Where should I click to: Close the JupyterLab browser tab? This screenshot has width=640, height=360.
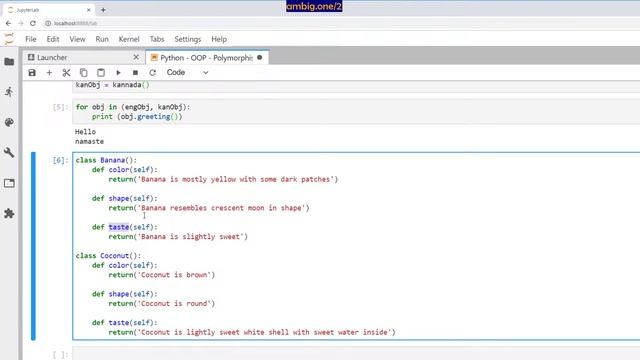[89, 10]
